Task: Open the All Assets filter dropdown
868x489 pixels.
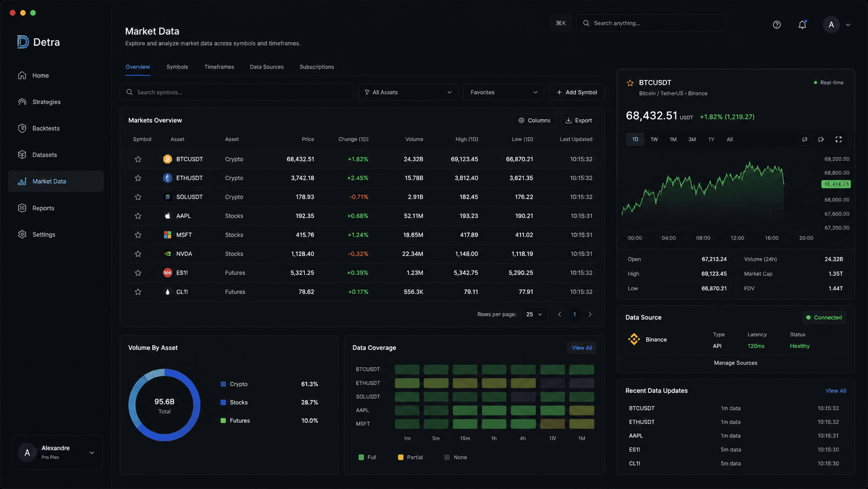Action: point(408,92)
